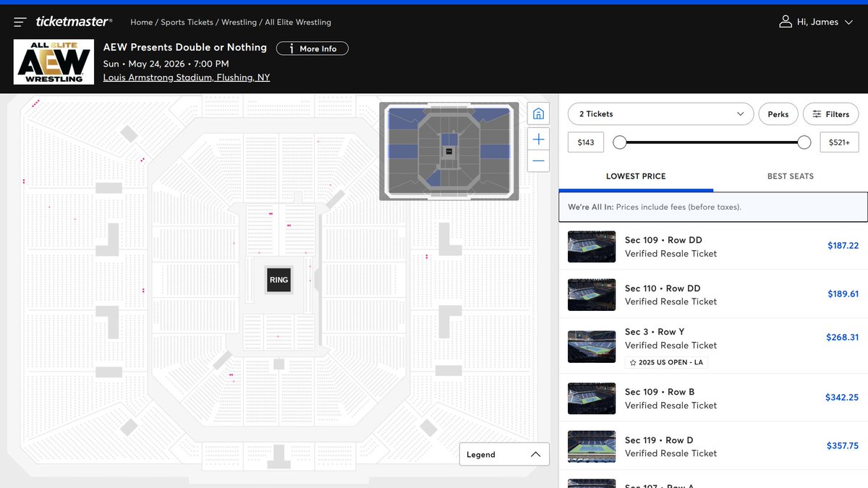Open the Filters button
This screenshot has height=488, width=868.
pyautogui.click(x=830, y=114)
